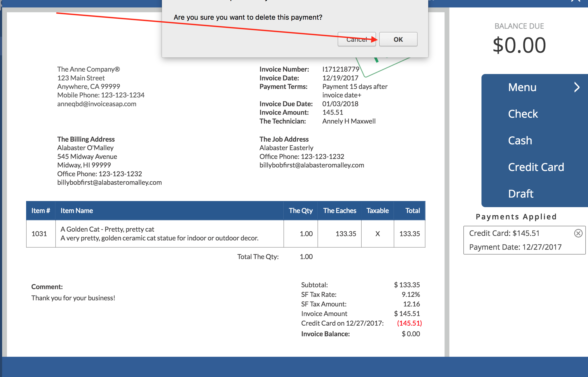This screenshot has height=377, width=588.
Task: Click the Item Name column header
Action: pyautogui.click(x=77, y=211)
